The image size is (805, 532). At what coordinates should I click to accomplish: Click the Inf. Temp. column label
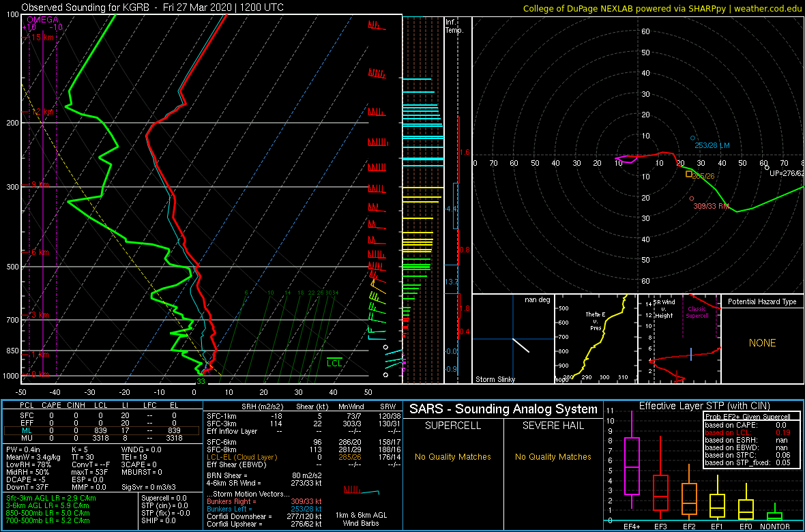coord(455,26)
